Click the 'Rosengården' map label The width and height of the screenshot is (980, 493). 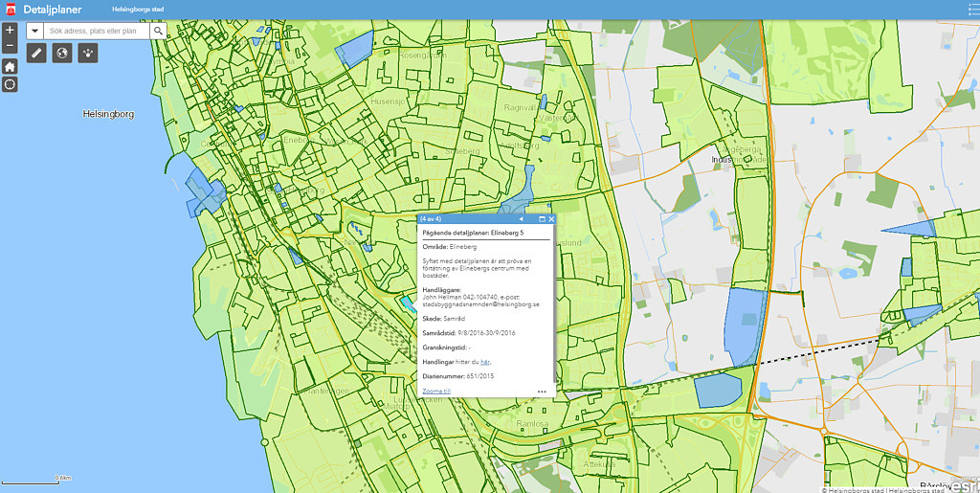(422, 56)
